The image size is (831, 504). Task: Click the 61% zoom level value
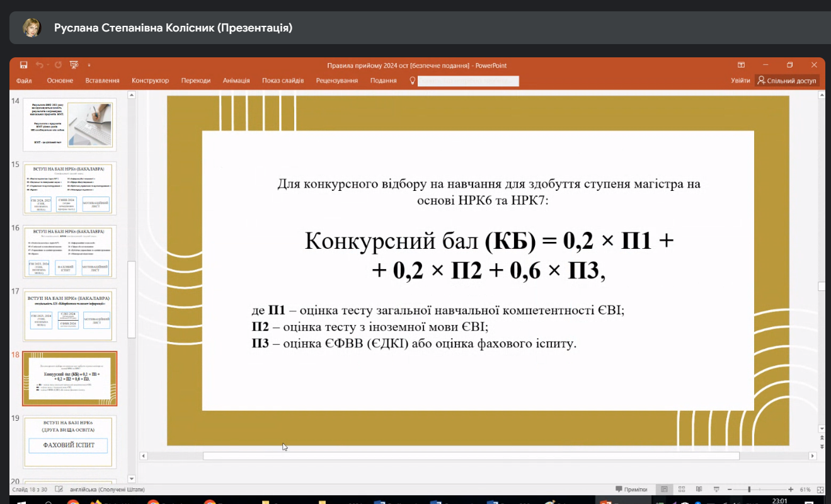click(805, 490)
